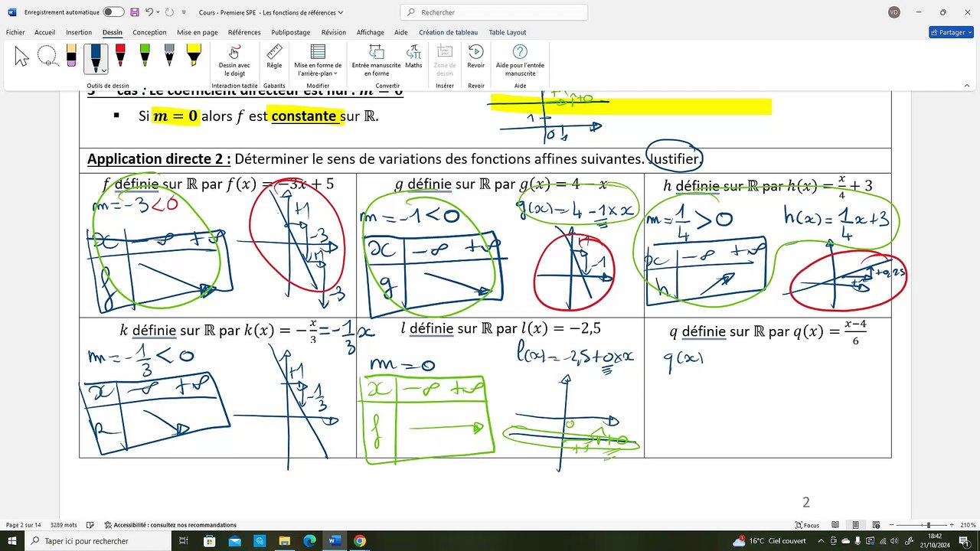Pick the eraser tool
This screenshot has width=980, height=551.
pos(71,57)
